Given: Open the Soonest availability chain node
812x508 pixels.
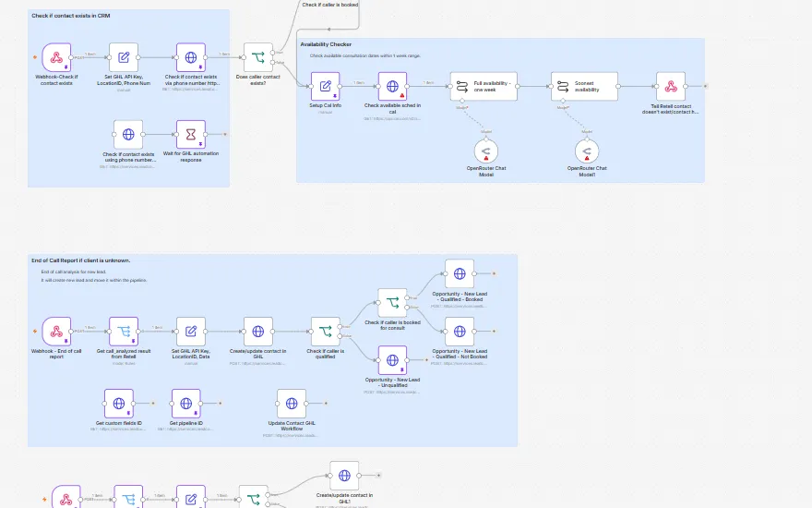Looking at the screenshot, I should coord(584,86).
